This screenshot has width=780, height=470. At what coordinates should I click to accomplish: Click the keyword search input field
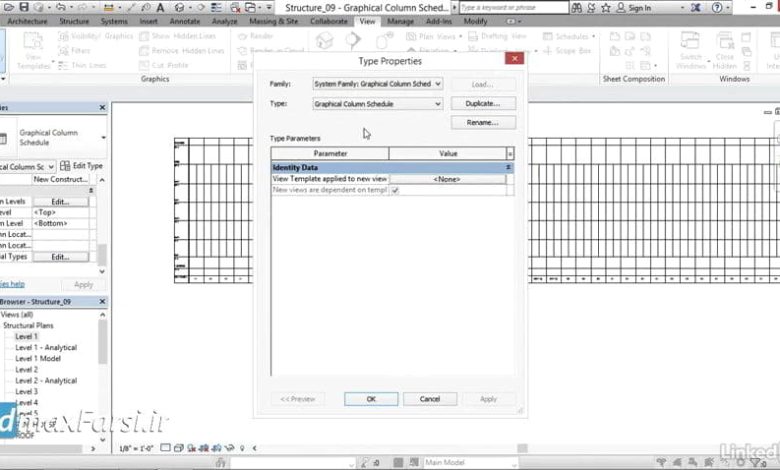point(513,7)
